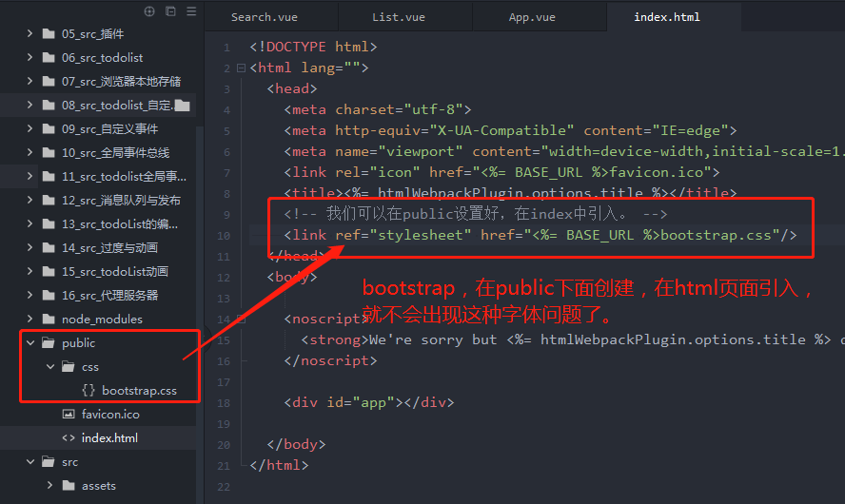Fold the html tag at line 2
This screenshot has height=504, width=845.
point(241,68)
